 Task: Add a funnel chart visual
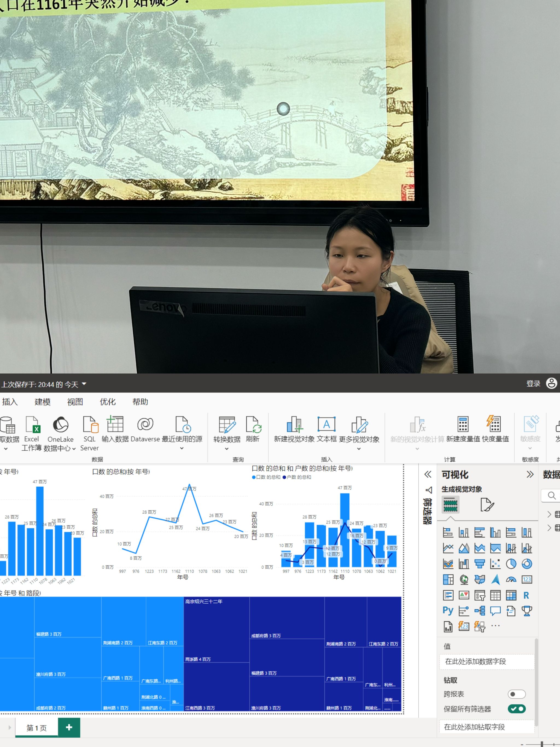[x=479, y=564]
